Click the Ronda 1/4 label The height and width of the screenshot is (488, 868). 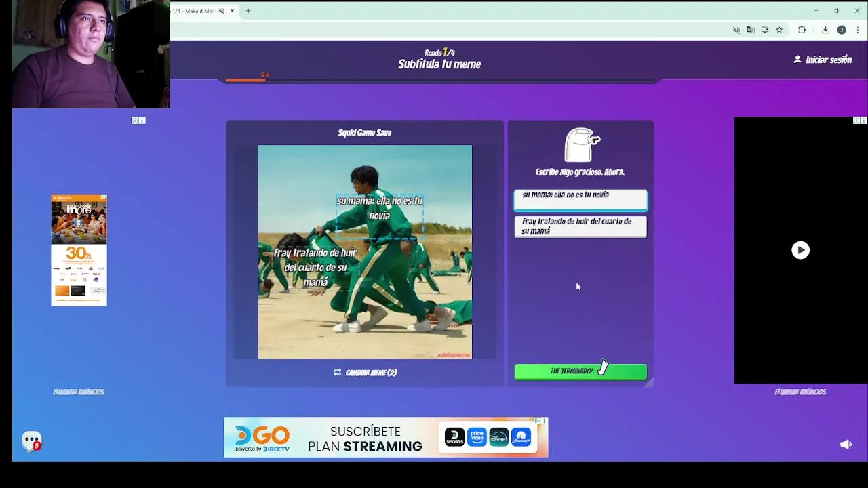coord(439,52)
